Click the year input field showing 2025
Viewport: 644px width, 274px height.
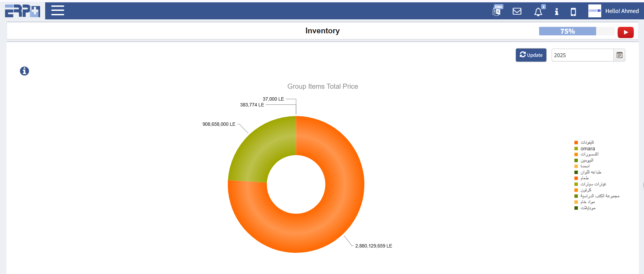click(582, 55)
